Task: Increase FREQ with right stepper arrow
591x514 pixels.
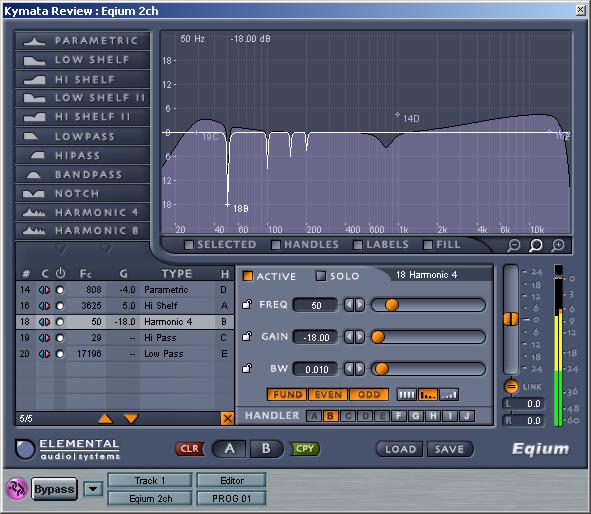Action: click(x=360, y=304)
